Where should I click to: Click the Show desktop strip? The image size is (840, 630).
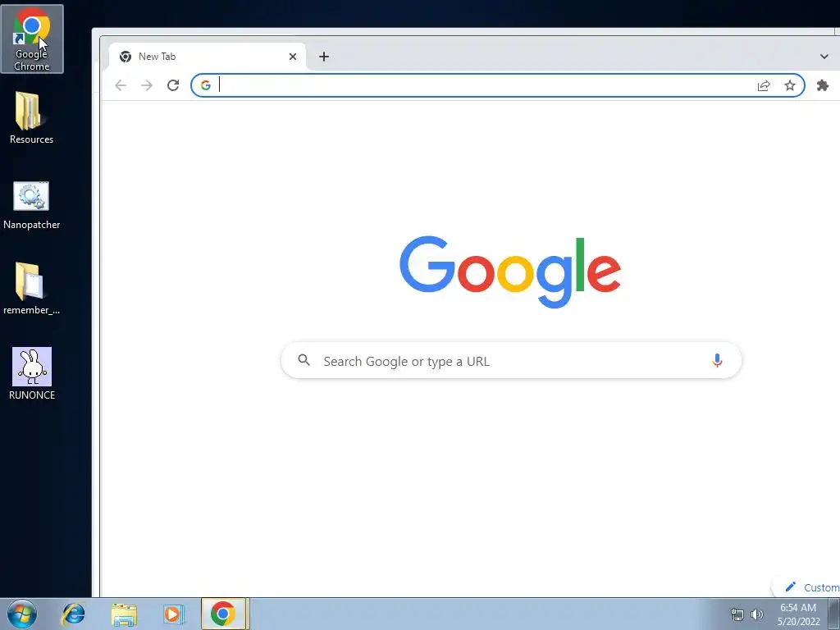(834, 614)
